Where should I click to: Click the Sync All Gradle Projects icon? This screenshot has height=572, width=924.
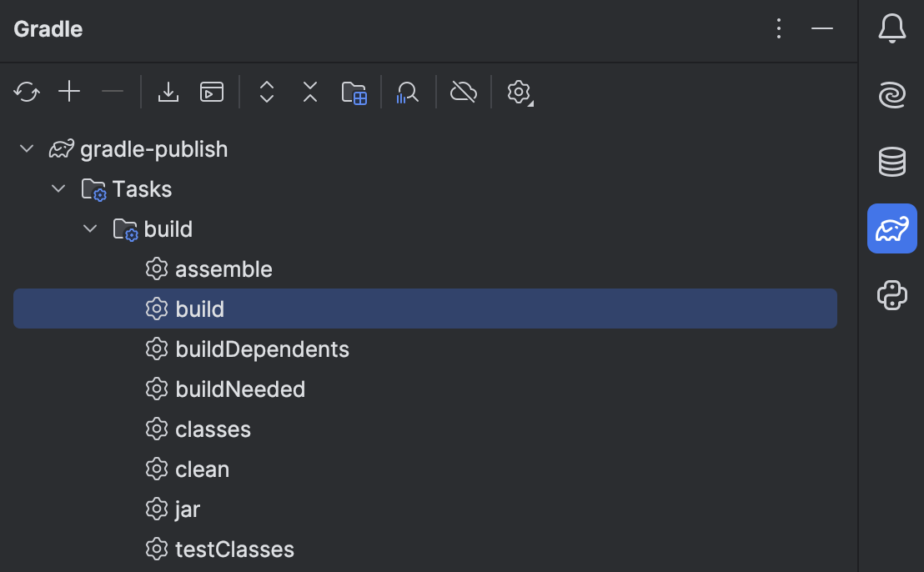point(27,92)
